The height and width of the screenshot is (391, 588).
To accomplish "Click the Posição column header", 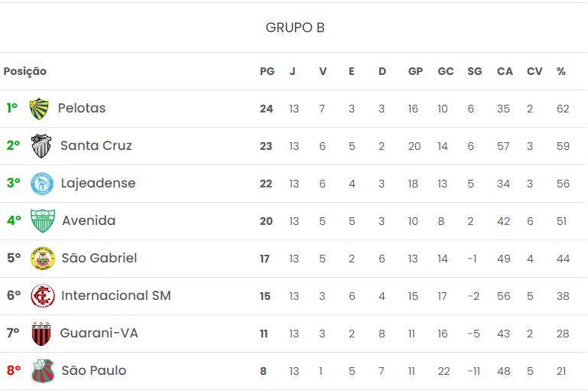I will (25, 72).
